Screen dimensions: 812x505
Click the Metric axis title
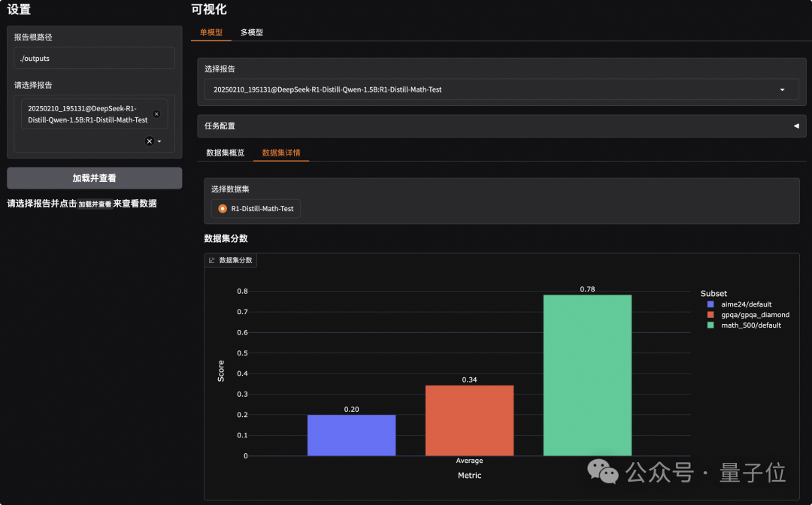pos(470,475)
